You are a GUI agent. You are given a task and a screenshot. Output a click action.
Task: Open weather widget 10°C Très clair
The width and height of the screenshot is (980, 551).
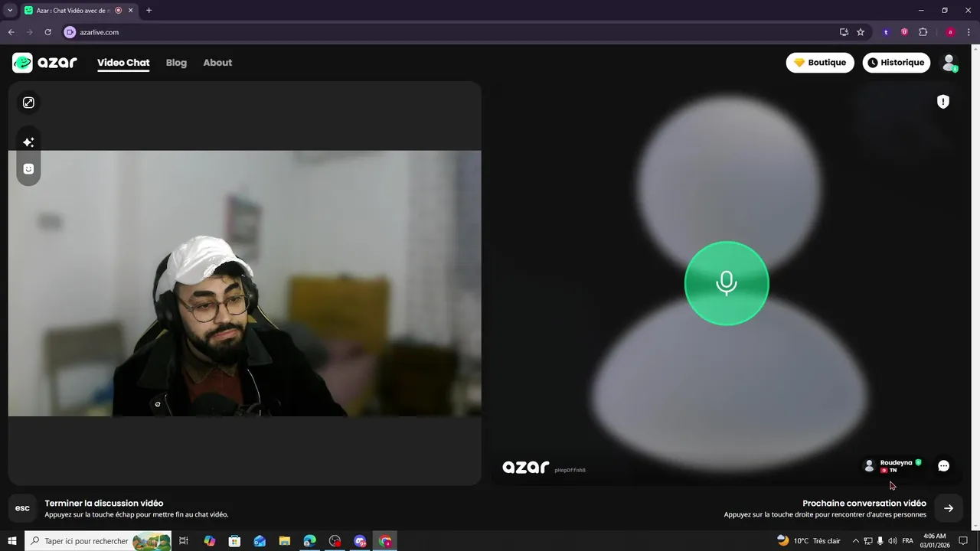808,541
